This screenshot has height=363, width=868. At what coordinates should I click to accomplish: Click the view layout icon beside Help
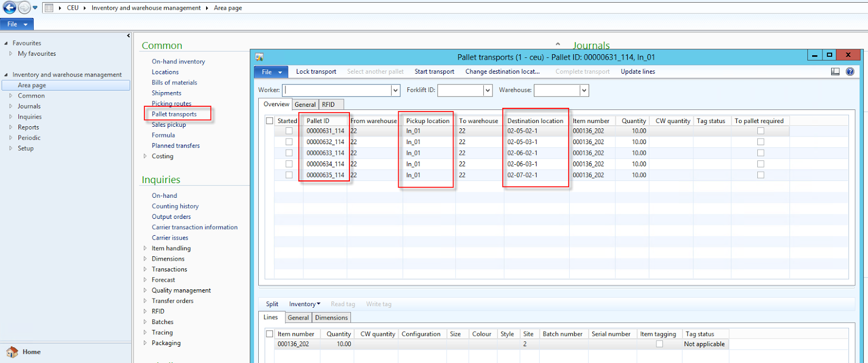835,72
